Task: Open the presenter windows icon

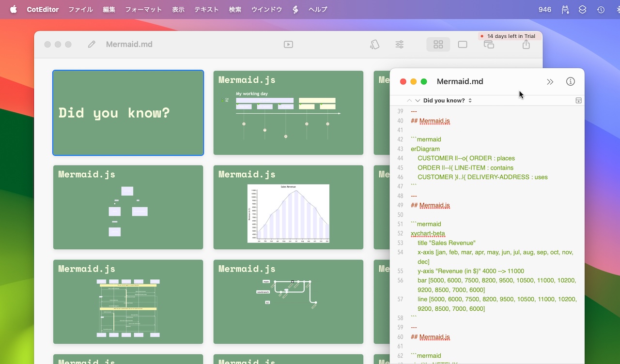Action: click(489, 45)
